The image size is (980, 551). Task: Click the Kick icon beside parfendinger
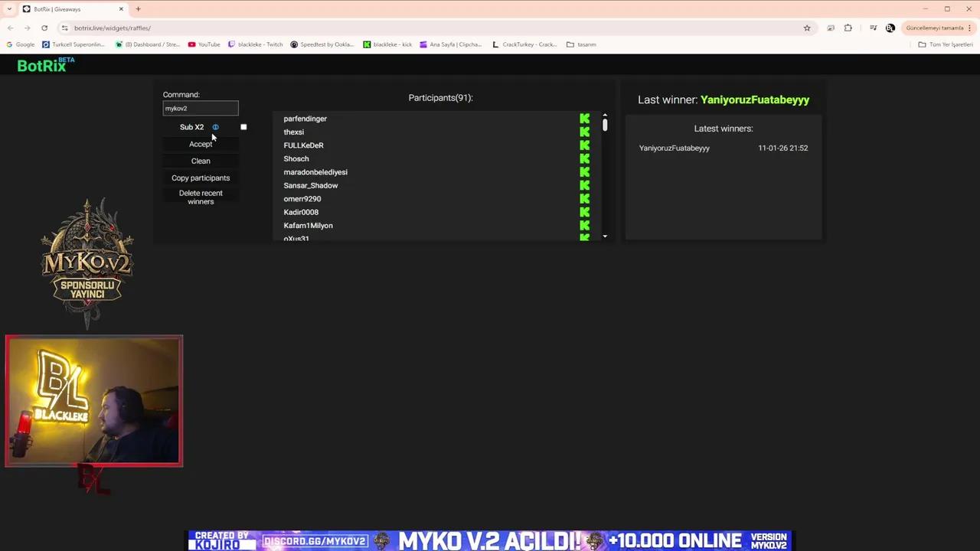[584, 119]
